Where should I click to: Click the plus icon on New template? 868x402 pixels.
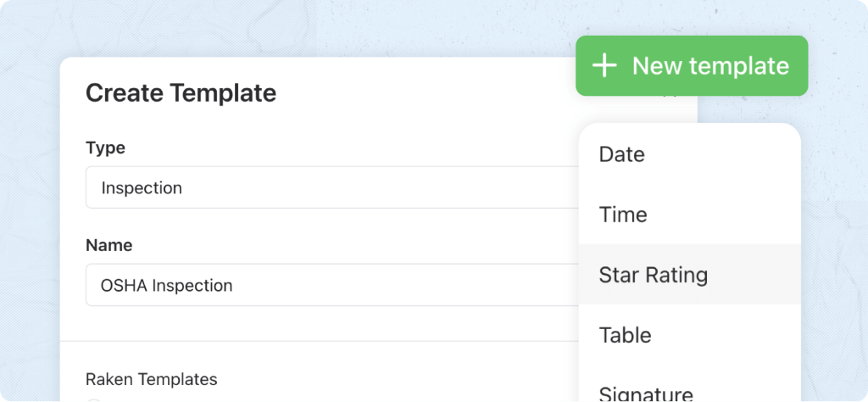point(604,66)
